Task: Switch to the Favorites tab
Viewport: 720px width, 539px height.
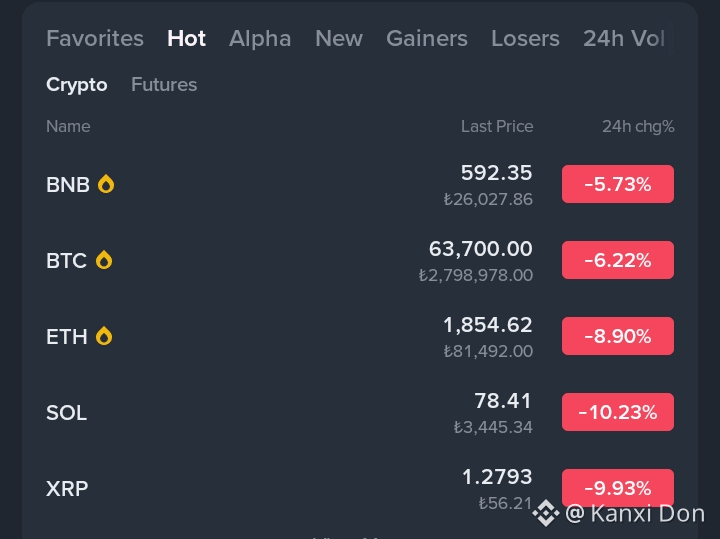Action: (95, 38)
